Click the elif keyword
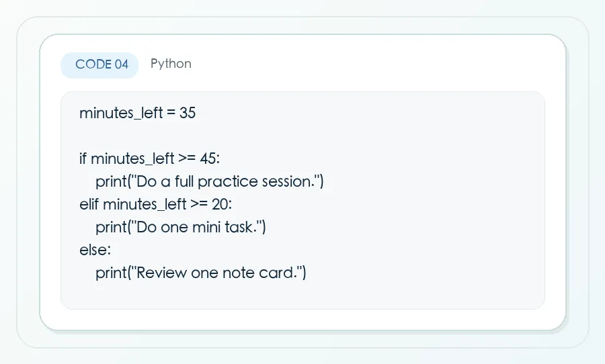 (x=89, y=204)
